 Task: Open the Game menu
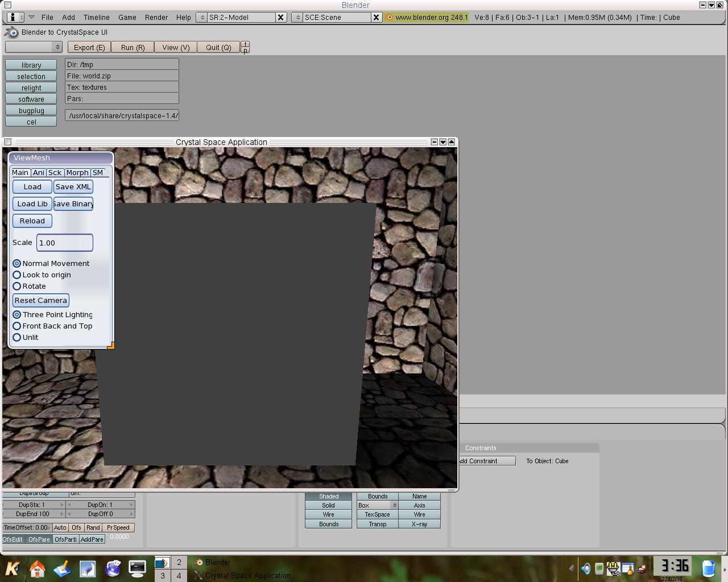127,18
